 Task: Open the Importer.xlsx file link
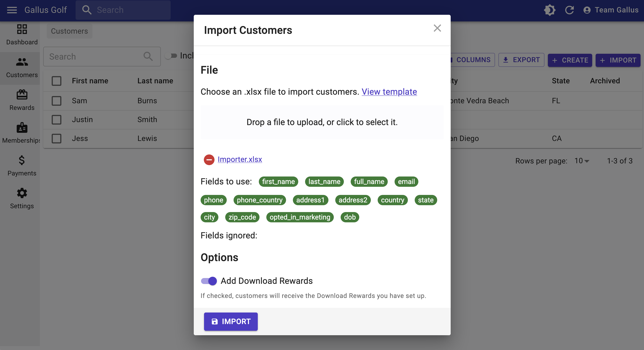tap(240, 159)
